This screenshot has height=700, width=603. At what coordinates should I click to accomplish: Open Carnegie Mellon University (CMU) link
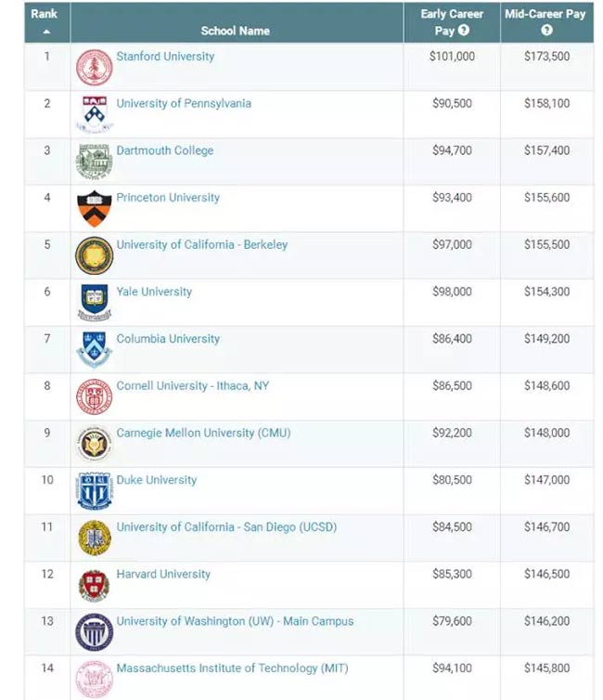[x=203, y=433]
